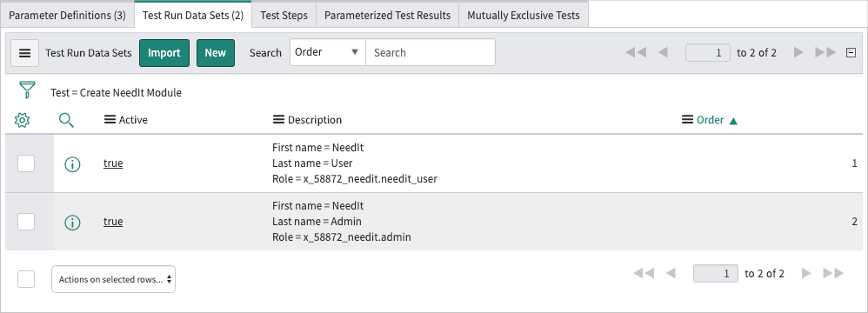Open Actions on selected rows dropdown
Viewport: 868px width, 313px height.
tap(113, 279)
